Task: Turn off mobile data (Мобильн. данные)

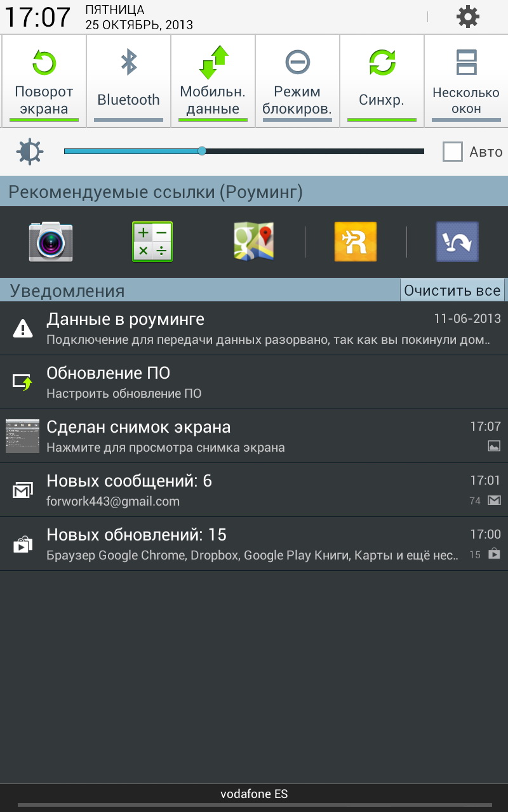Action: (213, 81)
